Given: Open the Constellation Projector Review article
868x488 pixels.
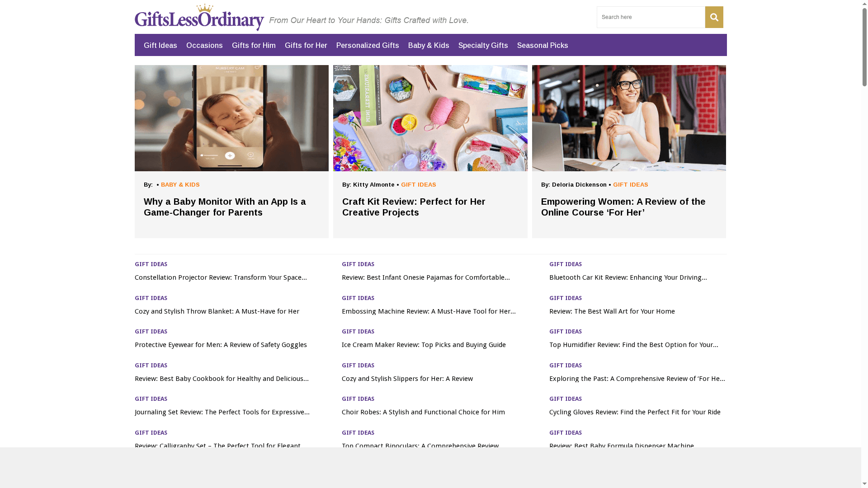Looking at the screenshot, I should (x=221, y=277).
